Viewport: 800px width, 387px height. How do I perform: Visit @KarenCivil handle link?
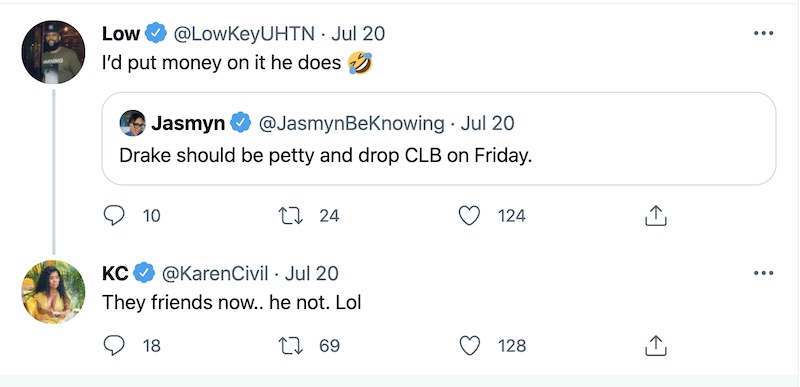215,274
